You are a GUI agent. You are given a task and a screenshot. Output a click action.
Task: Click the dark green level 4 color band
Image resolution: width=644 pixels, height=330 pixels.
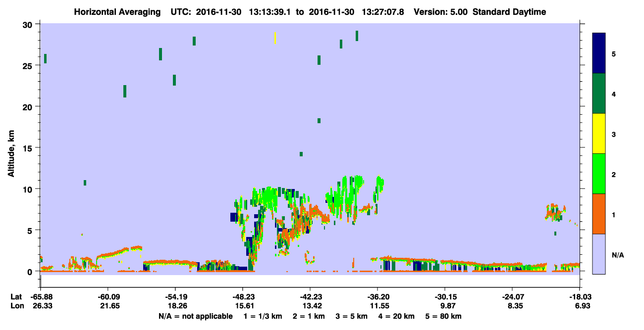click(x=599, y=94)
